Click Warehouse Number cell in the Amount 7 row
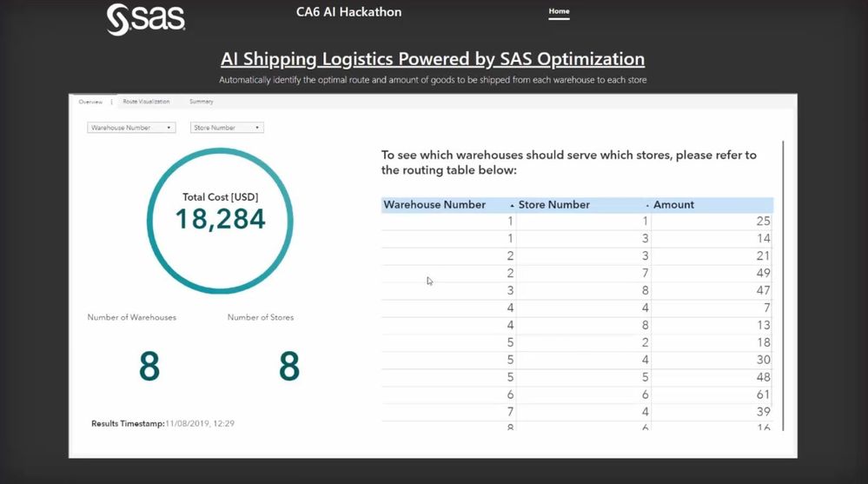 click(x=448, y=308)
